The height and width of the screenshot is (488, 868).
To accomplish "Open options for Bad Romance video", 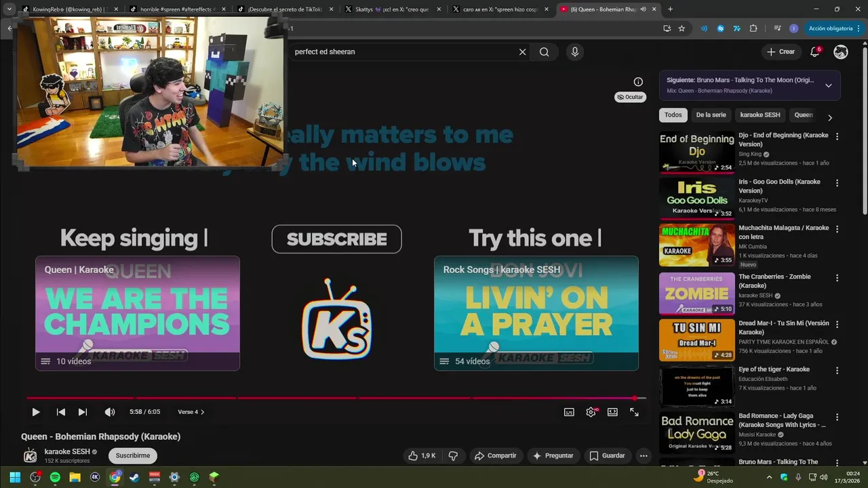I will (x=837, y=417).
